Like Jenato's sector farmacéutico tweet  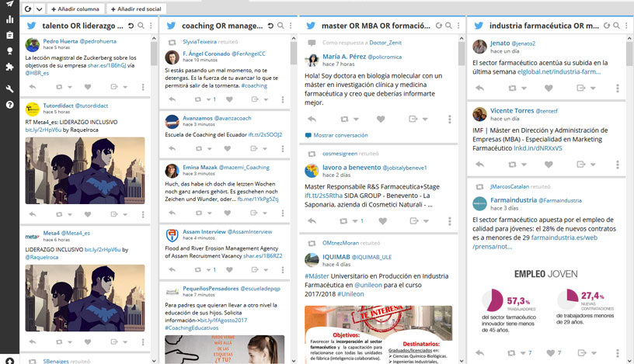pyautogui.click(x=549, y=88)
